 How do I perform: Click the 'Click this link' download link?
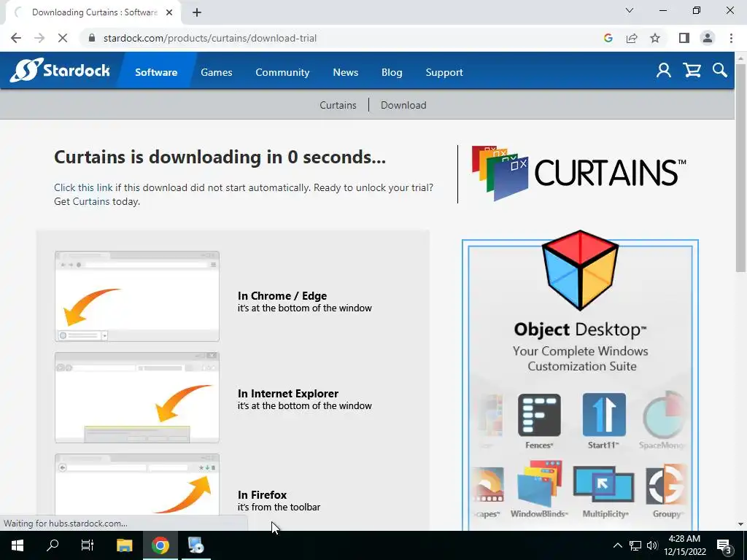tap(83, 187)
